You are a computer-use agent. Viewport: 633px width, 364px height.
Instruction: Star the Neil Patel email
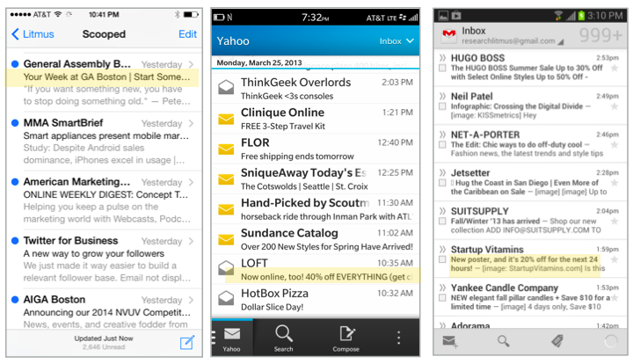615,106
